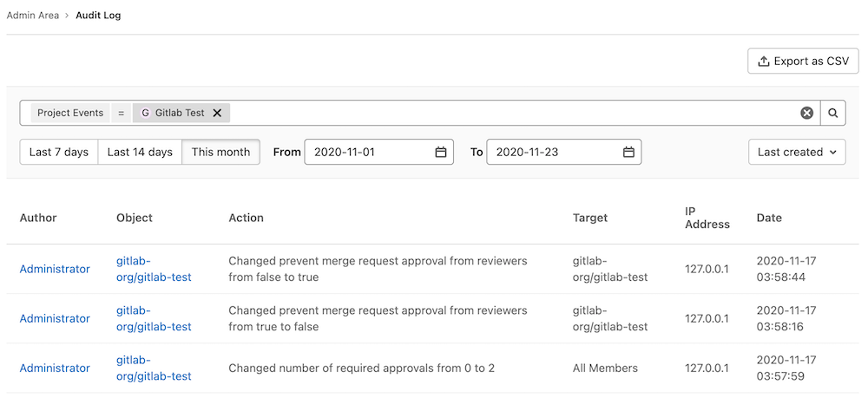Open the From date calendar picker

tap(441, 152)
